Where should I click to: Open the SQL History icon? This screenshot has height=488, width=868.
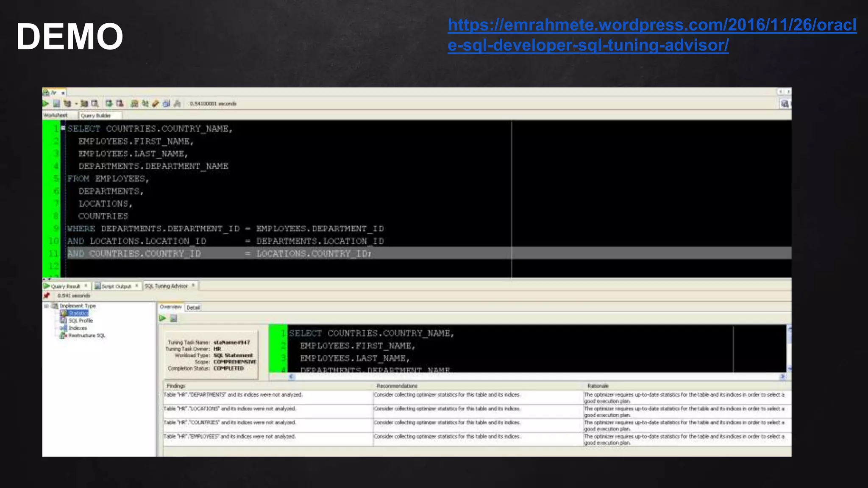point(166,103)
